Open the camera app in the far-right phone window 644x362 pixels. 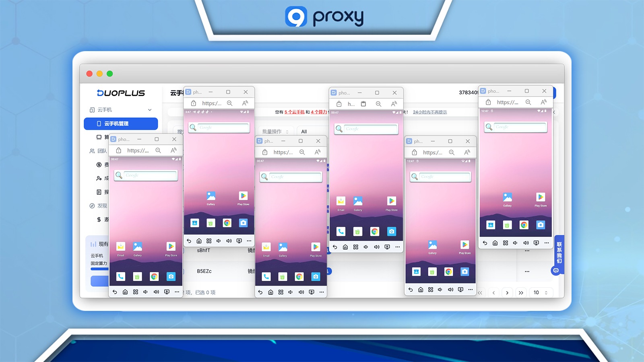click(x=541, y=225)
